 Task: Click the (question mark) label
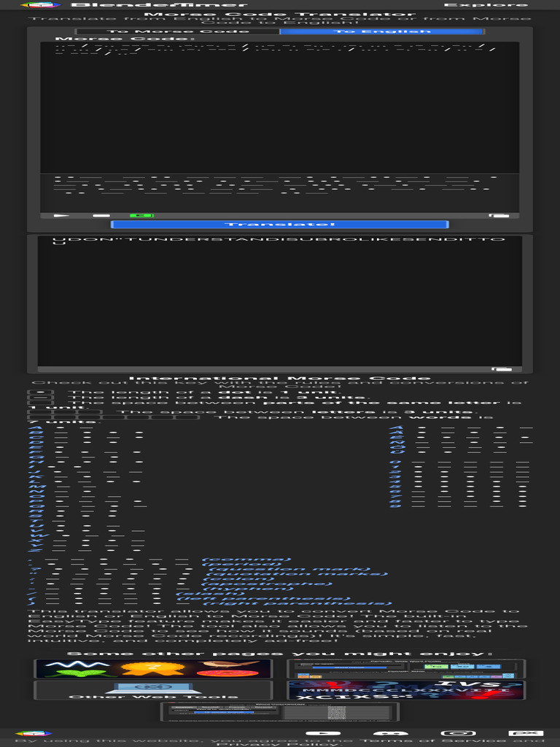click(x=289, y=569)
